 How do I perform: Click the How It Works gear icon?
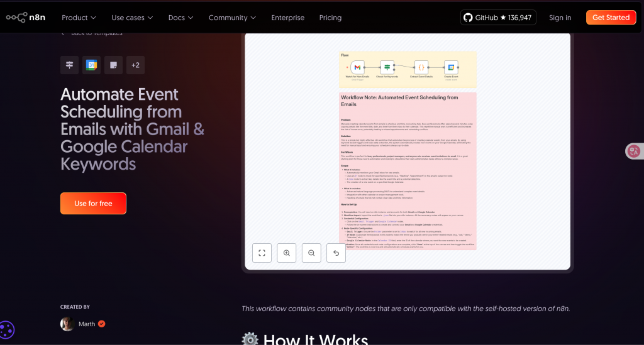tap(250, 339)
